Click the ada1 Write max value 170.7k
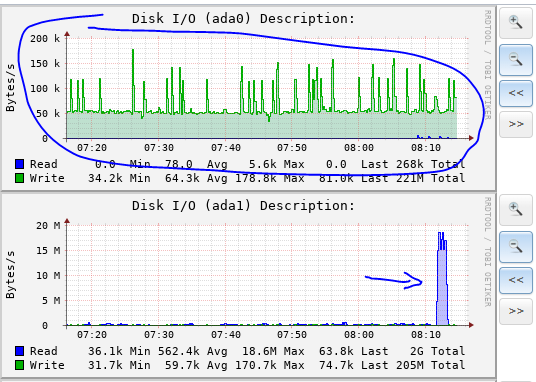Screen dimensions: 536x382 click(x=256, y=365)
